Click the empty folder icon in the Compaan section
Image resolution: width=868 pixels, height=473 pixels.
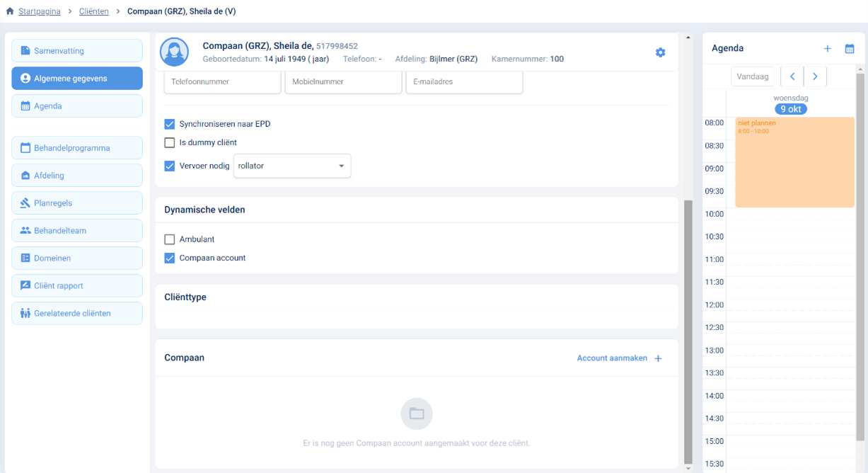point(417,414)
